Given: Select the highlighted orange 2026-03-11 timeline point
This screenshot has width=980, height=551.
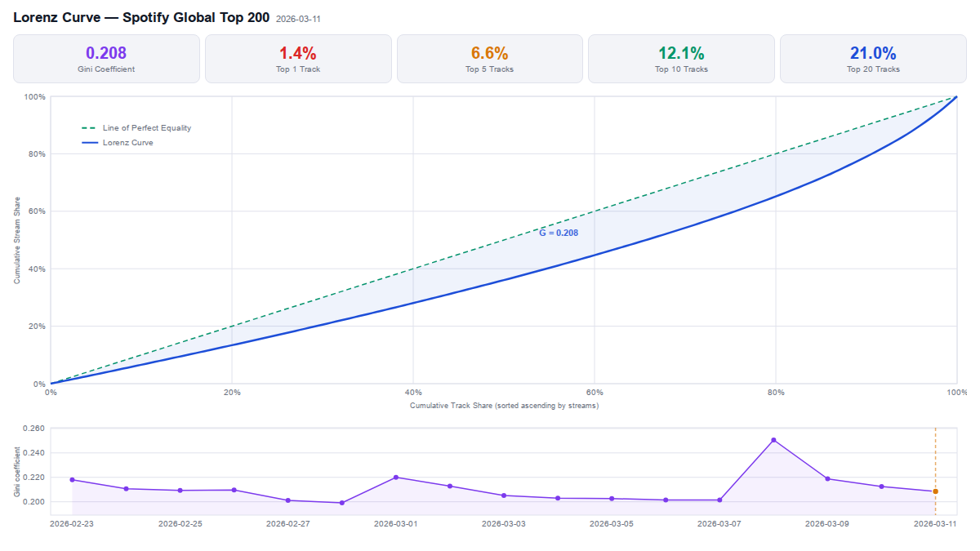Looking at the screenshot, I should click(935, 491).
